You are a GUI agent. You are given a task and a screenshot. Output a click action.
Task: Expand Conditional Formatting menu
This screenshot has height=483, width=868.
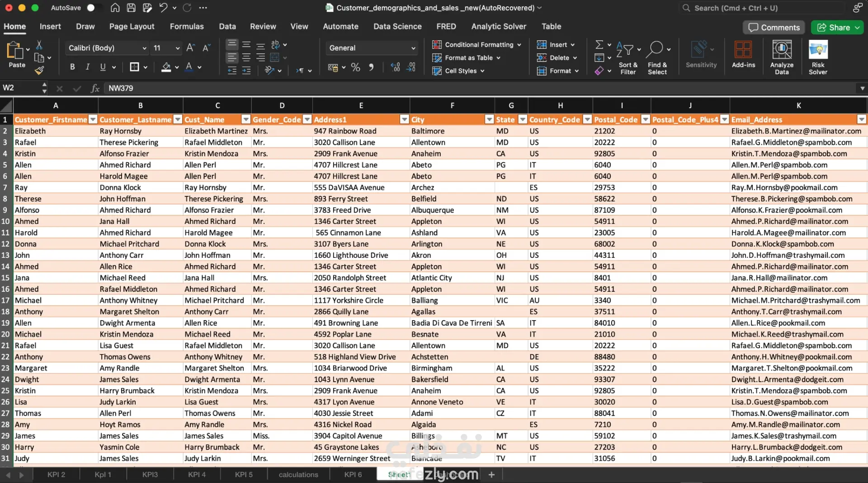click(477, 44)
